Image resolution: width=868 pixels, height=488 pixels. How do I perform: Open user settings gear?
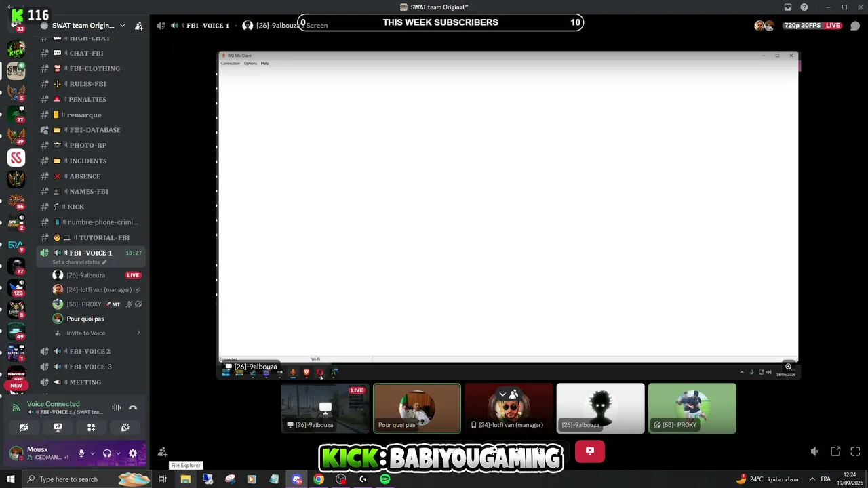[x=133, y=453]
